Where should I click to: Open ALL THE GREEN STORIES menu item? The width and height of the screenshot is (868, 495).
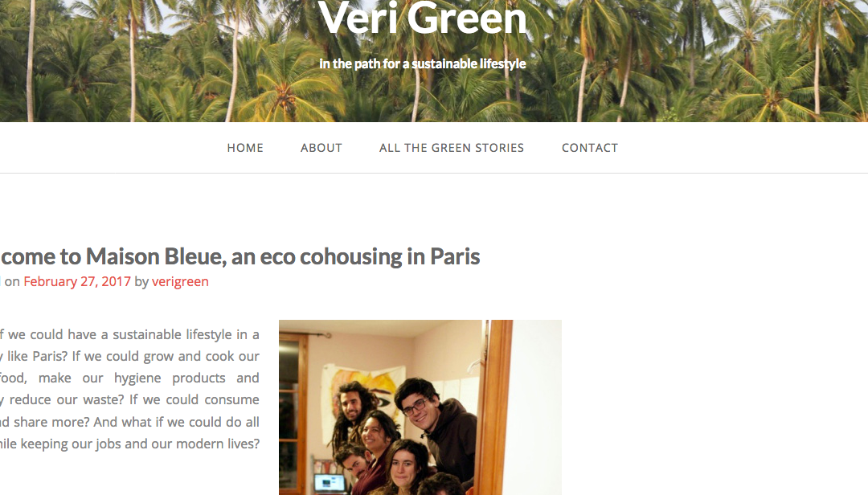[x=451, y=148]
